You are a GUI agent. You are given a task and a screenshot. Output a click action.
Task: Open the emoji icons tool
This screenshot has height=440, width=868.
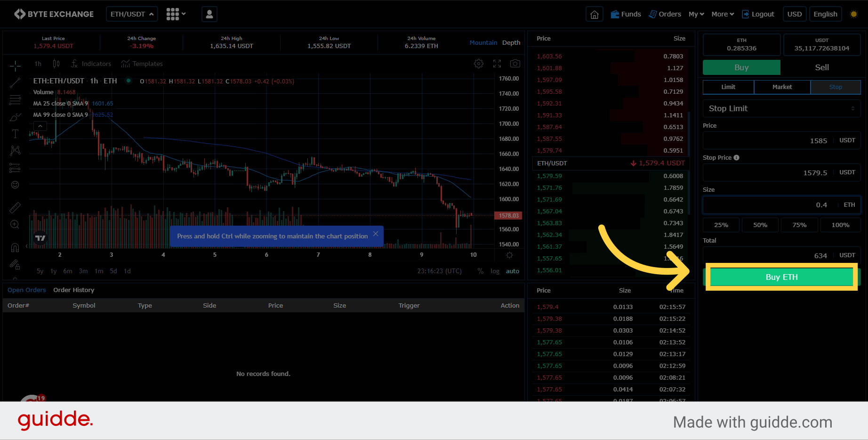pyautogui.click(x=15, y=185)
